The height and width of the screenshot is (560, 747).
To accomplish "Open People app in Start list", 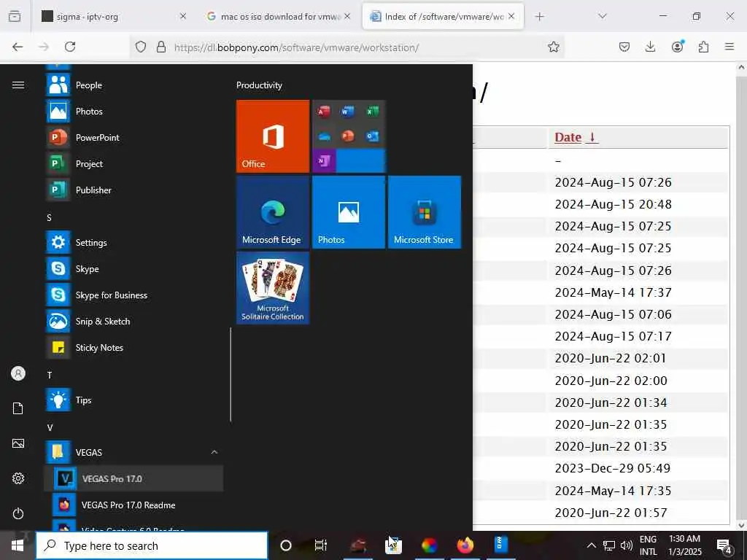I will (x=134, y=85).
